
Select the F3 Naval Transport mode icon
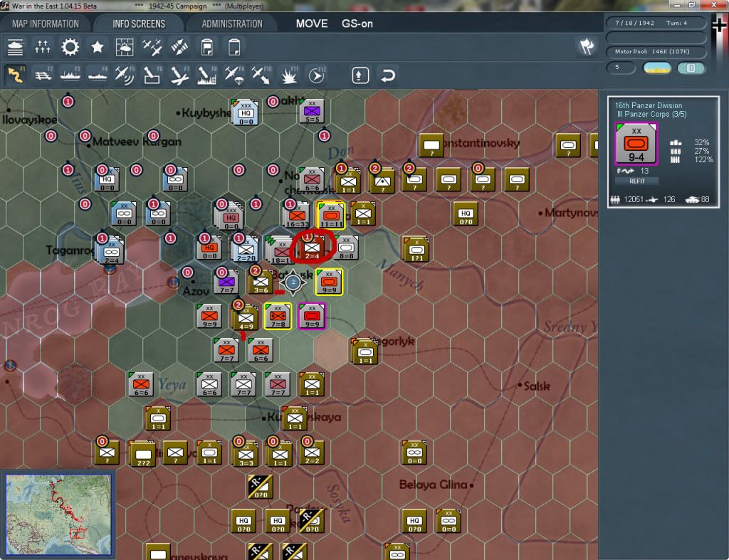pos(70,75)
